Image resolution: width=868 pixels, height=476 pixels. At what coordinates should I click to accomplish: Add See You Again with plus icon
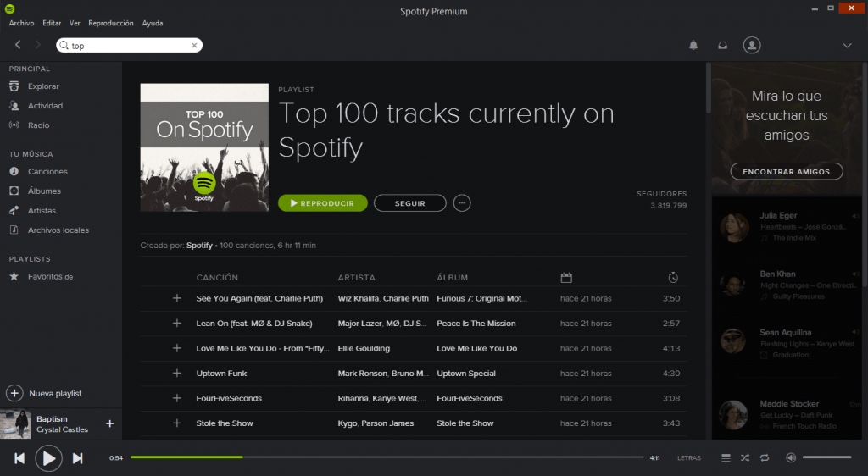177,298
